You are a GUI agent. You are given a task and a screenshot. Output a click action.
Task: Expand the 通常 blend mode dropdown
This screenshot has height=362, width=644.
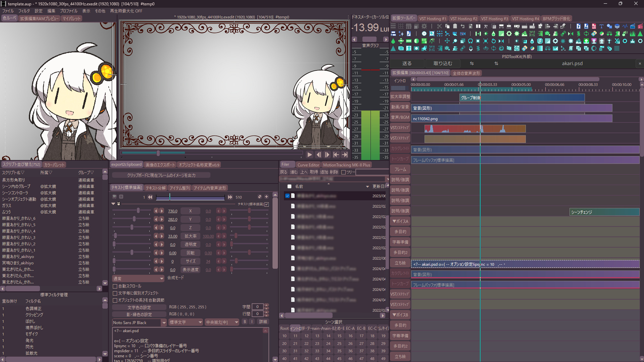(161, 279)
